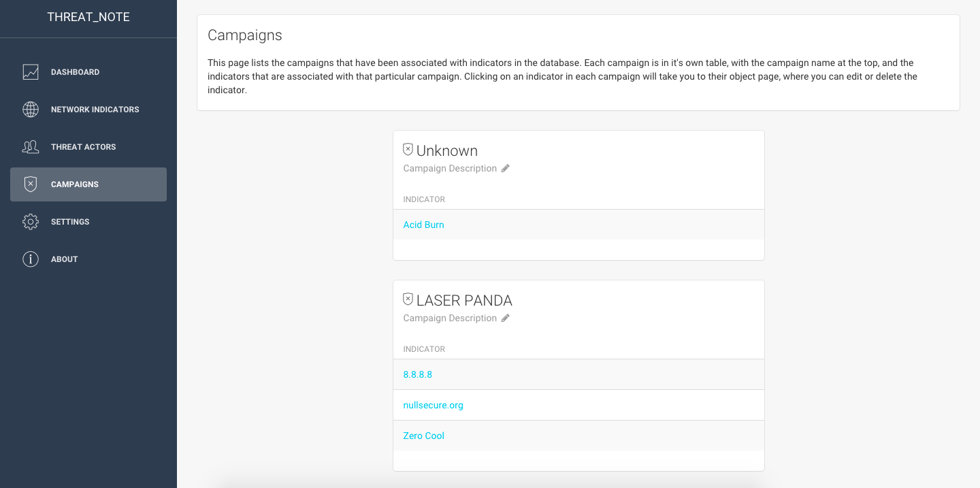This screenshot has height=488, width=980.
Task: Open the About page
Action: point(65,259)
